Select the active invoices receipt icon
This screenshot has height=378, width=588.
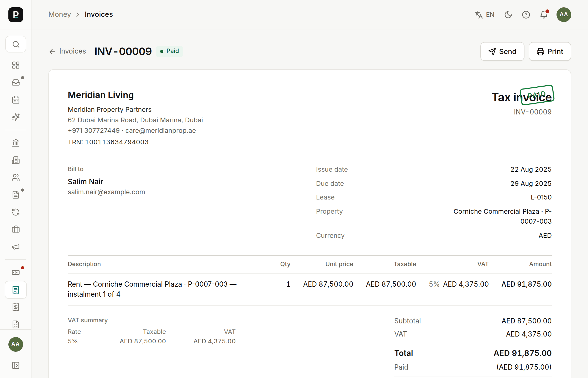pyautogui.click(x=16, y=290)
